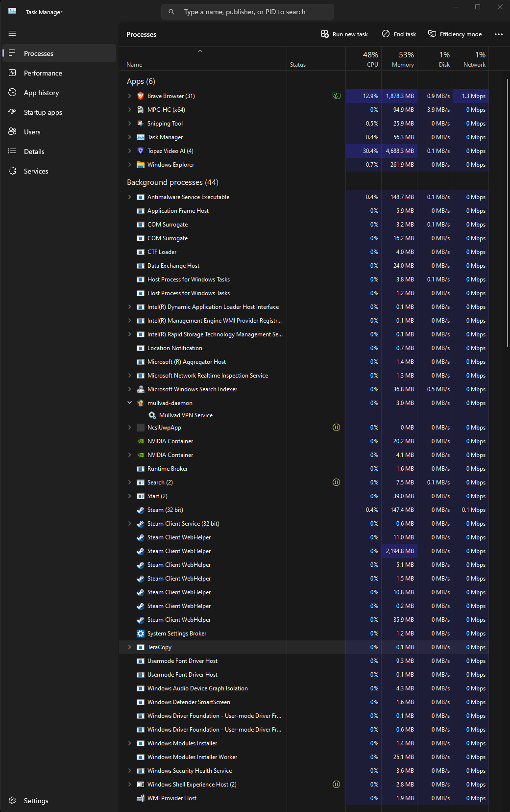This screenshot has height=812, width=510.
Task: Expand the Start (2) process group
Action: [129, 496]
